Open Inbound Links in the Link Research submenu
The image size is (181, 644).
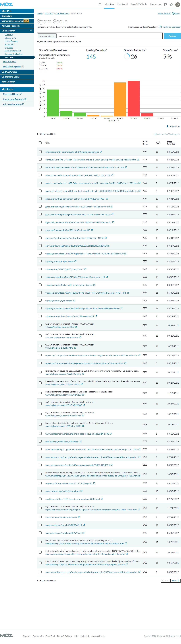[10, 38]
